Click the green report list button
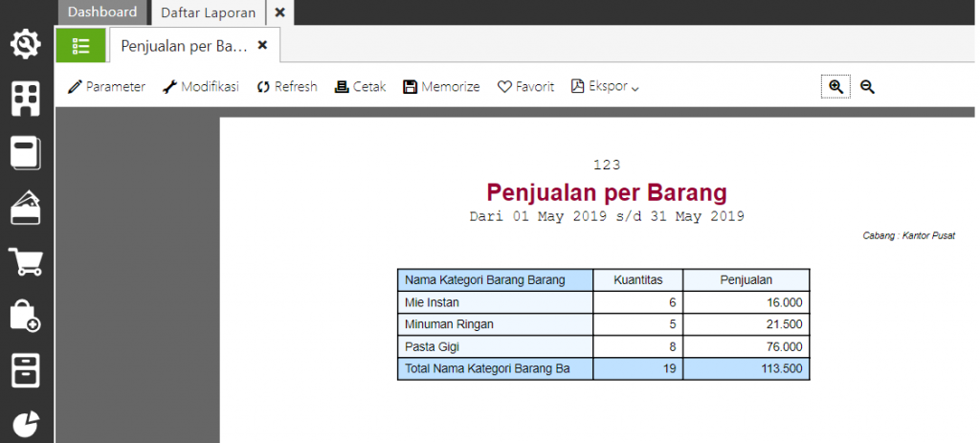980x443 pixels. point(80,45)
